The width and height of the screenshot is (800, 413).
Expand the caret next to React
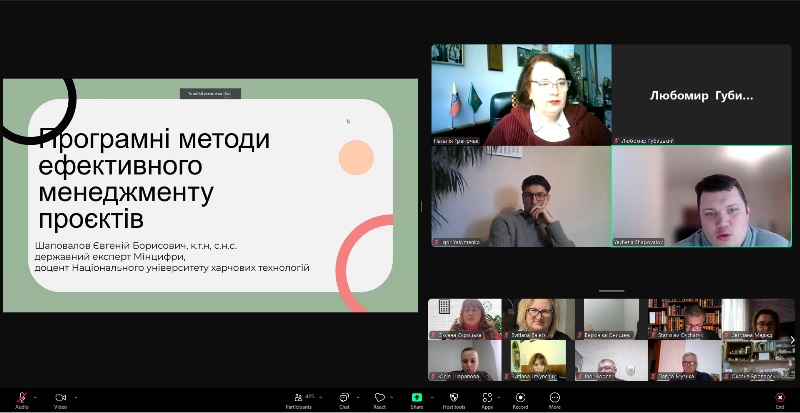pyautogui.click(x=393, y=397)
